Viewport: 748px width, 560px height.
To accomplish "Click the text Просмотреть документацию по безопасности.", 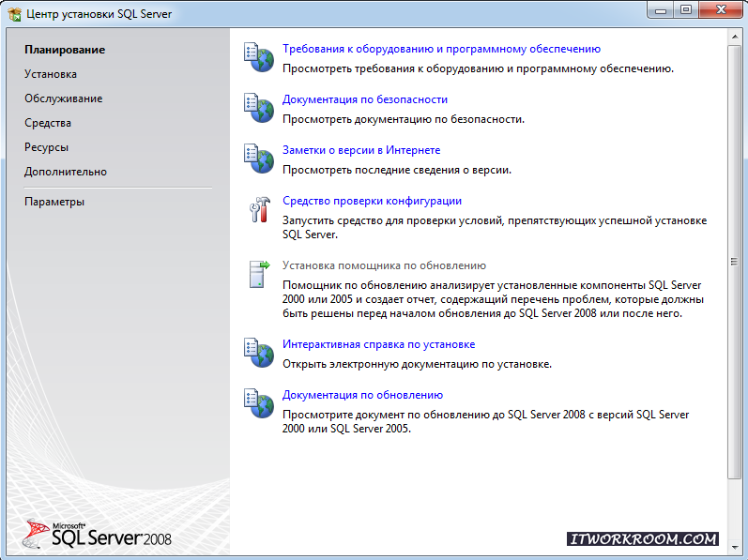I will (404, 119).
